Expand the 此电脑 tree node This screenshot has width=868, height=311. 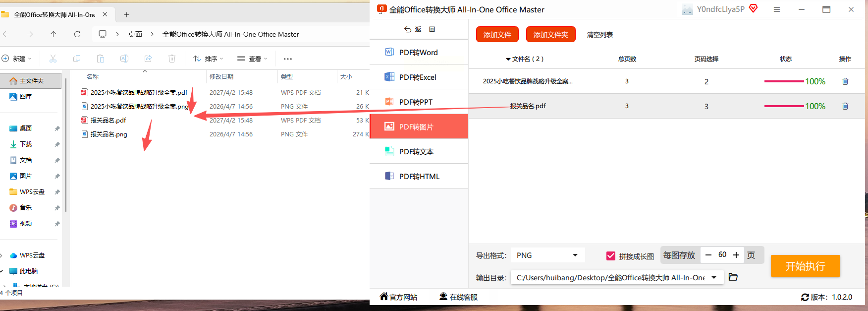point(1,271)
